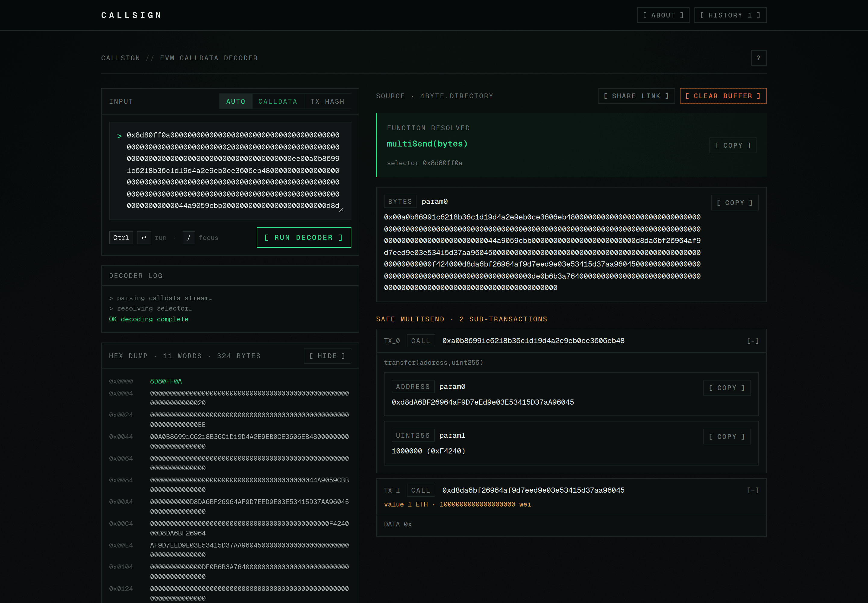
Task: Copy the multiSend(bytes) function signature
Action: pyautogui.click(x=733, y=145)
